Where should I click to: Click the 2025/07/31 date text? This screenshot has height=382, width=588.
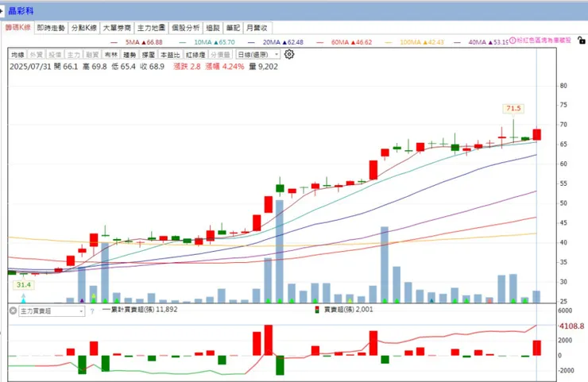point(30,67)
